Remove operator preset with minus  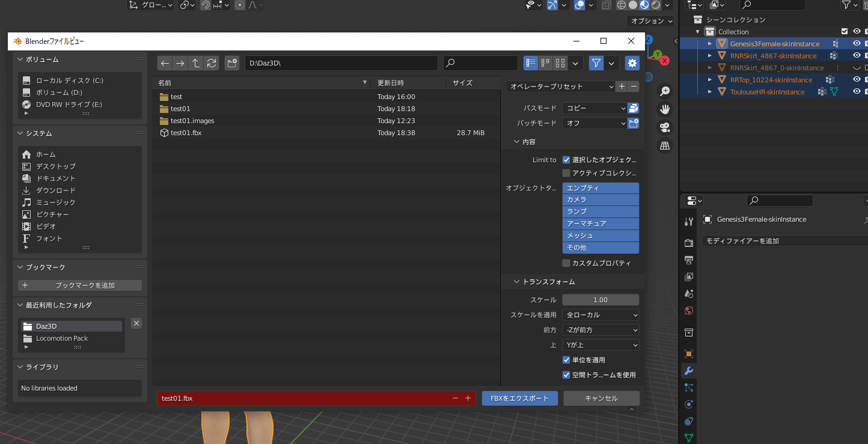click(634, 87)
